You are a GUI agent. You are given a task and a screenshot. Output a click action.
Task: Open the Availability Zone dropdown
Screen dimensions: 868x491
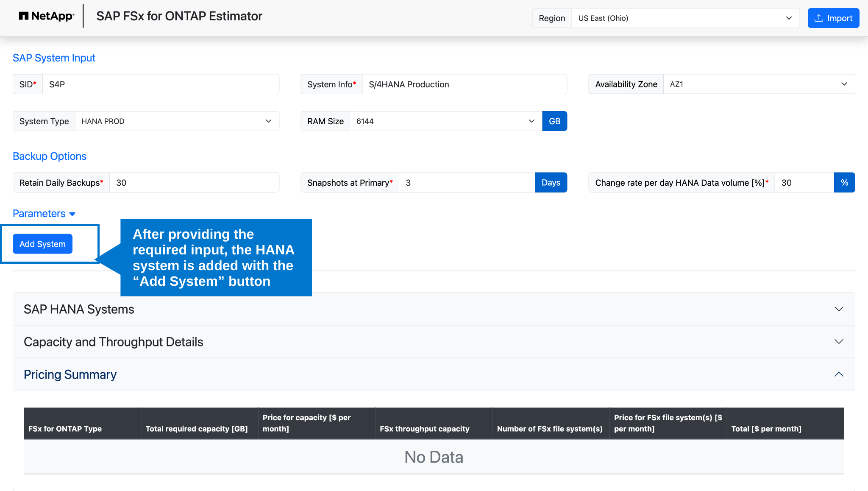click(759, 84)
